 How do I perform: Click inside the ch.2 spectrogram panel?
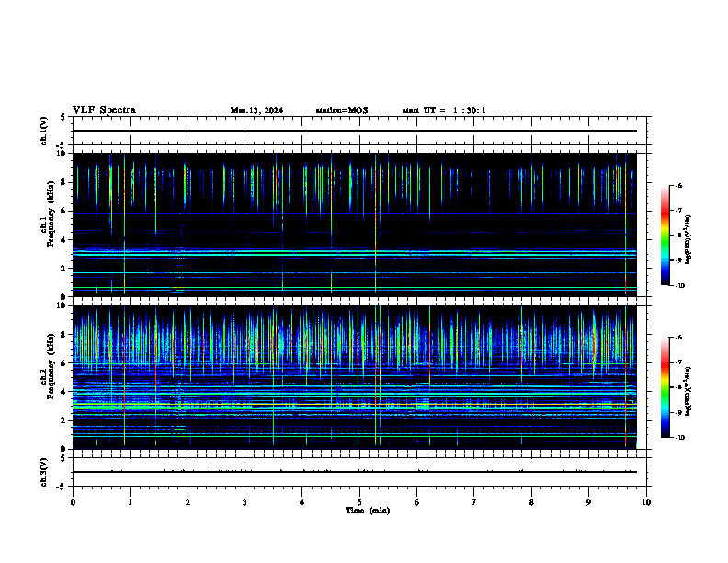(355, 377)
